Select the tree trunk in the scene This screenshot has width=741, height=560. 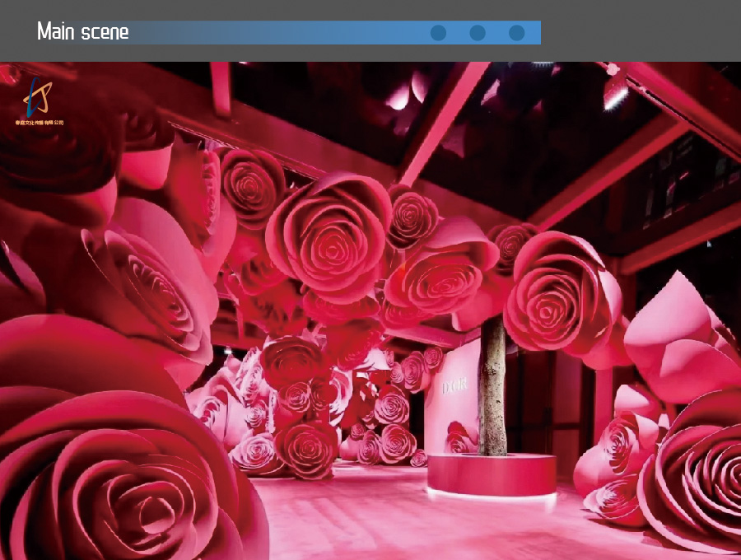[492, 387]
